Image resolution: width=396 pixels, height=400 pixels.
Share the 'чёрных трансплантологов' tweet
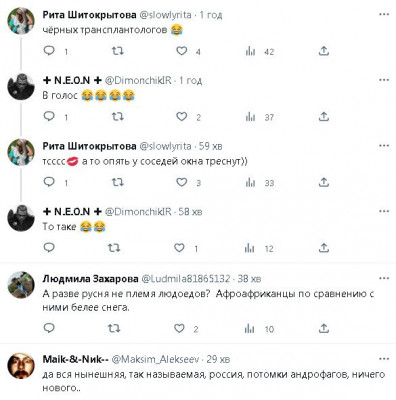pos(324,51)
